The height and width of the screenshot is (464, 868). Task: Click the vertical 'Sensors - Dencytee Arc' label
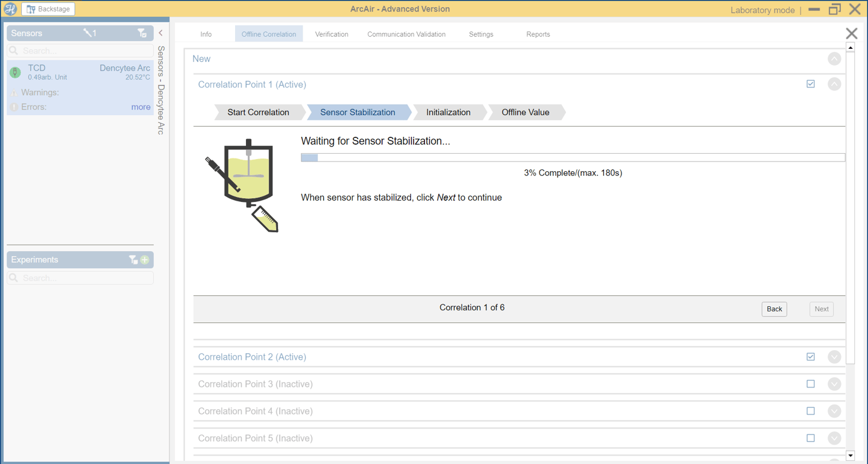[161, 90]
